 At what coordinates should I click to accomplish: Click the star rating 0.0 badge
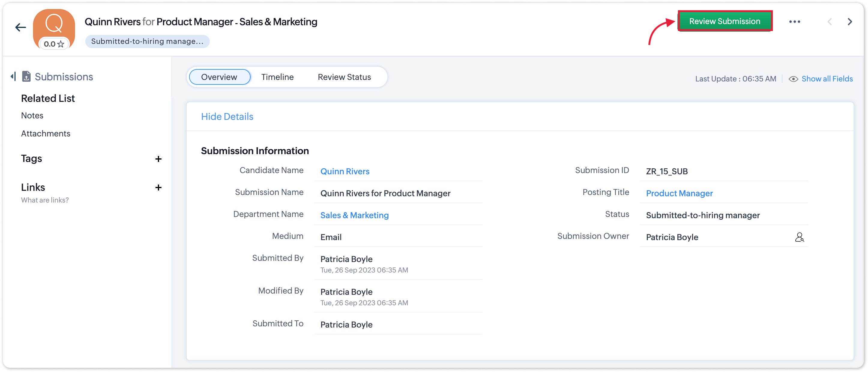pos(54,44)
